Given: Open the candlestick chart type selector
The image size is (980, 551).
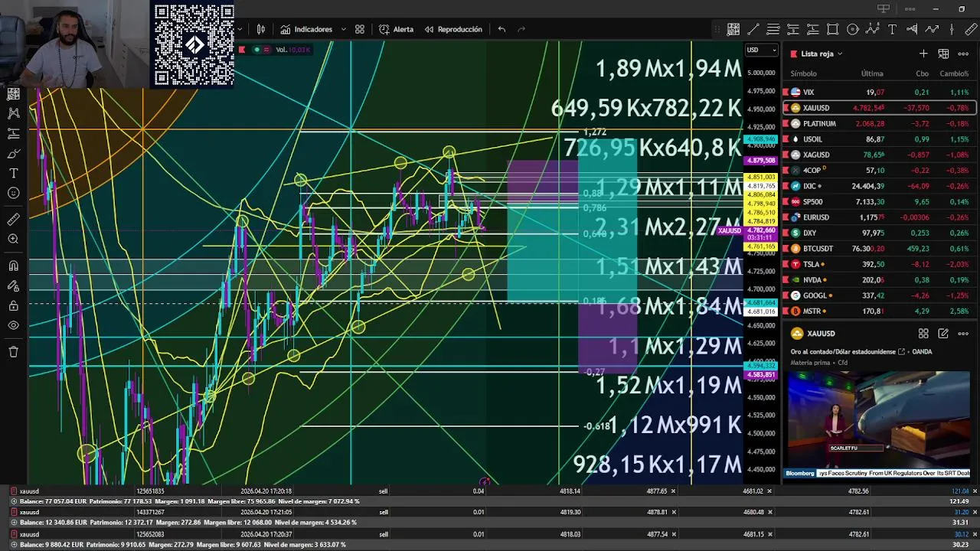Looking at the screenshot, I should pyautogui.click(x=261, y=29).
